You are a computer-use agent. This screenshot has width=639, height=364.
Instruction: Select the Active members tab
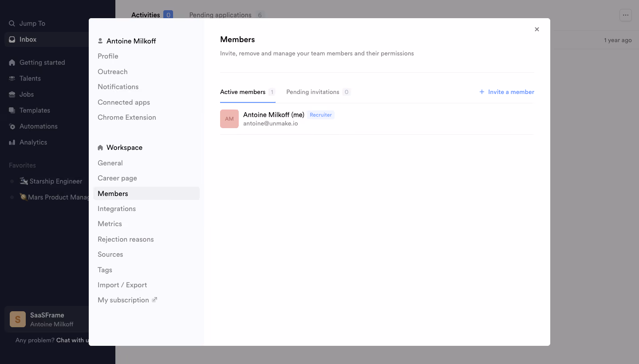tap(248, 92)
